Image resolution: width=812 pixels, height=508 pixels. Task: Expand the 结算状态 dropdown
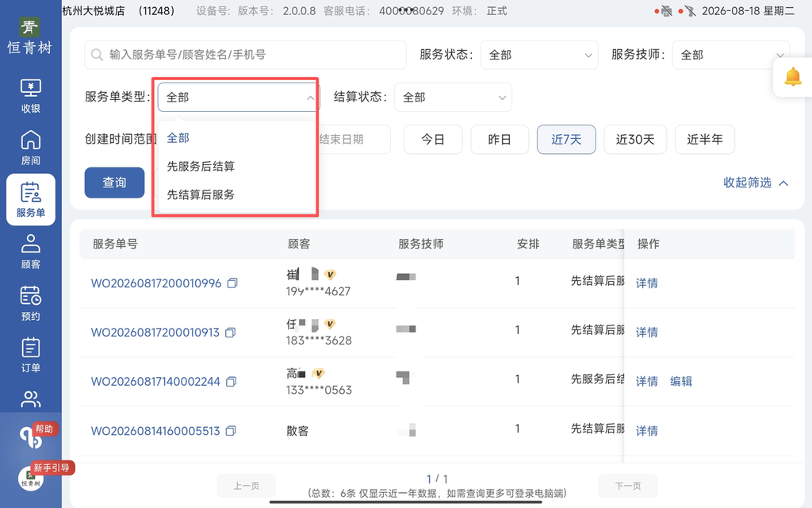tap(453, 97)
